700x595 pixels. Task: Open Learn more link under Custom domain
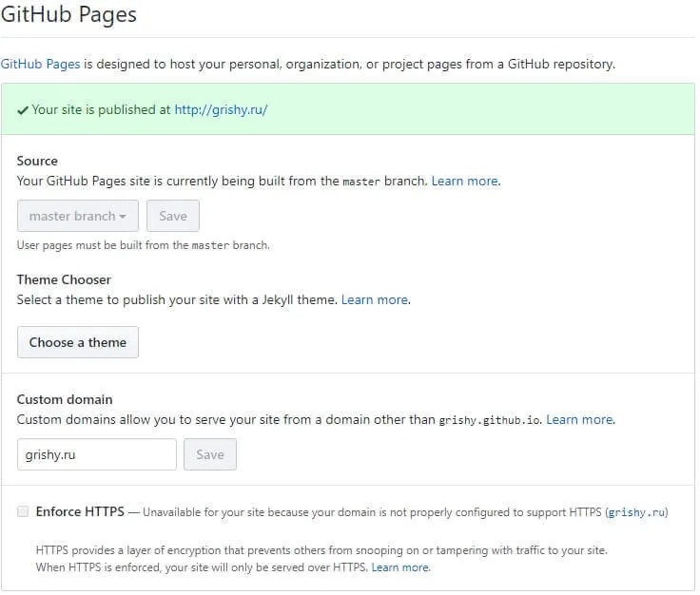[x=580, y=420]
